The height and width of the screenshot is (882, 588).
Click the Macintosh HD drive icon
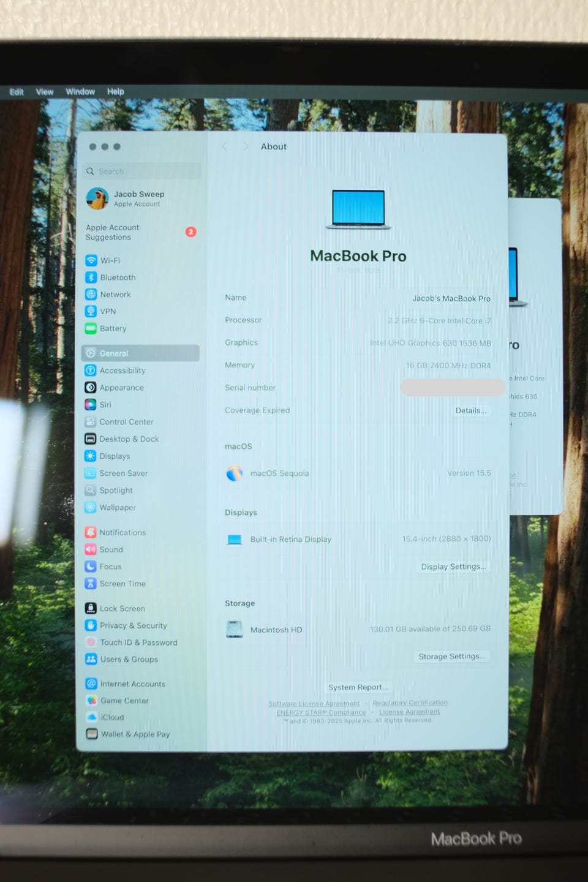point(235,630)
